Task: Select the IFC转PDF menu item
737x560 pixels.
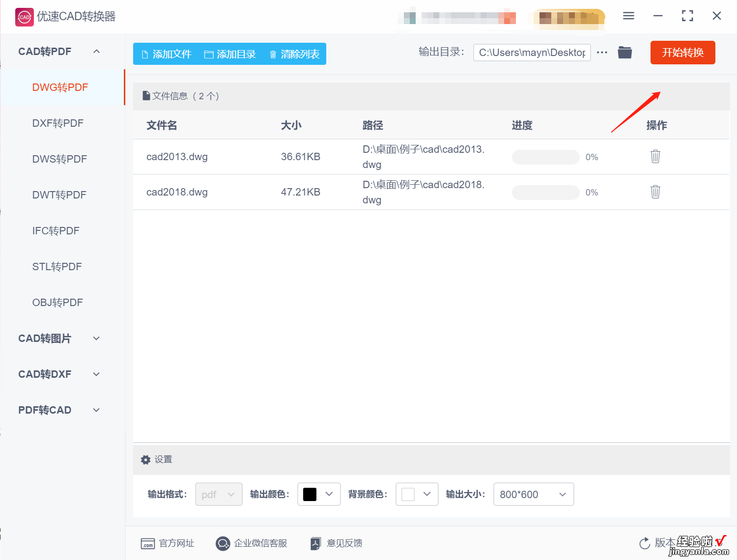Action: point(56,231)
